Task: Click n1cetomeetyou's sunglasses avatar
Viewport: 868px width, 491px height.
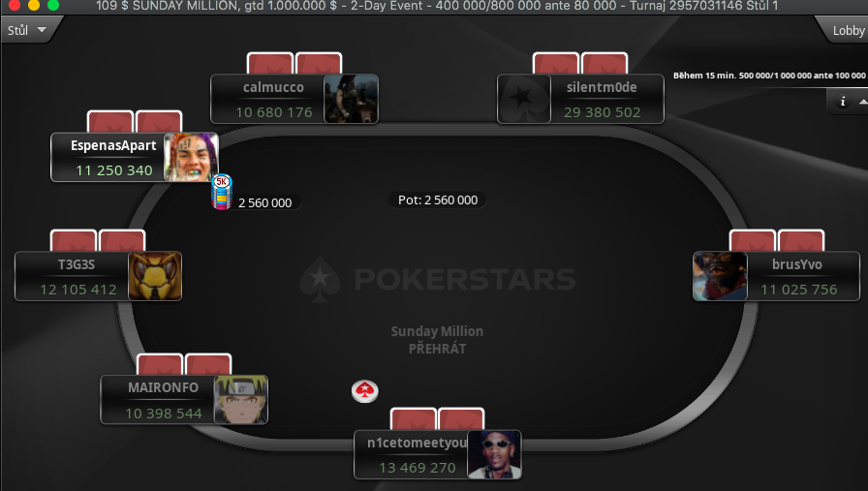Action: (494, 454)
